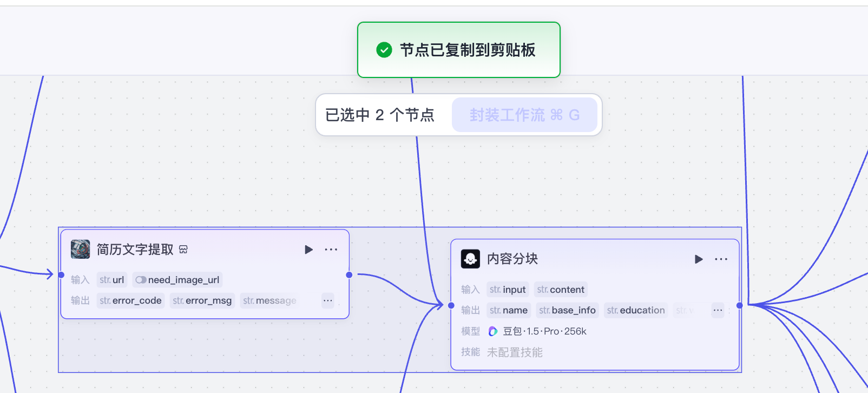Open the 内容分块 node more-options menu
The width and height of the screenshot is (868, 393).
coord(721,259)
